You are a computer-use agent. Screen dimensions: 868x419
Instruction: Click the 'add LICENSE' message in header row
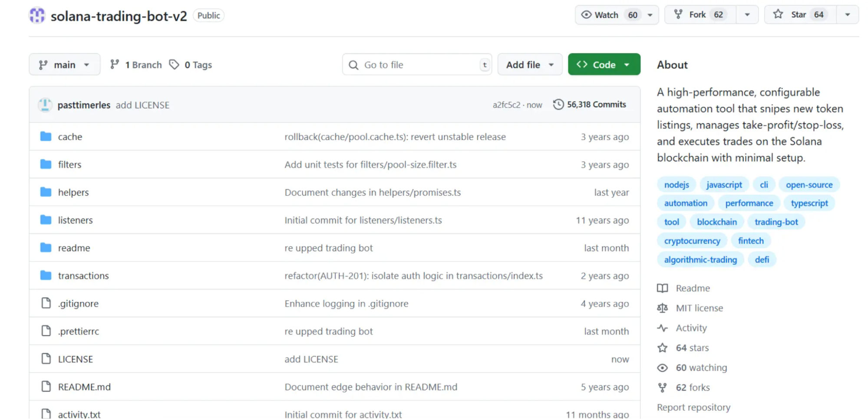tap(142, 105)
